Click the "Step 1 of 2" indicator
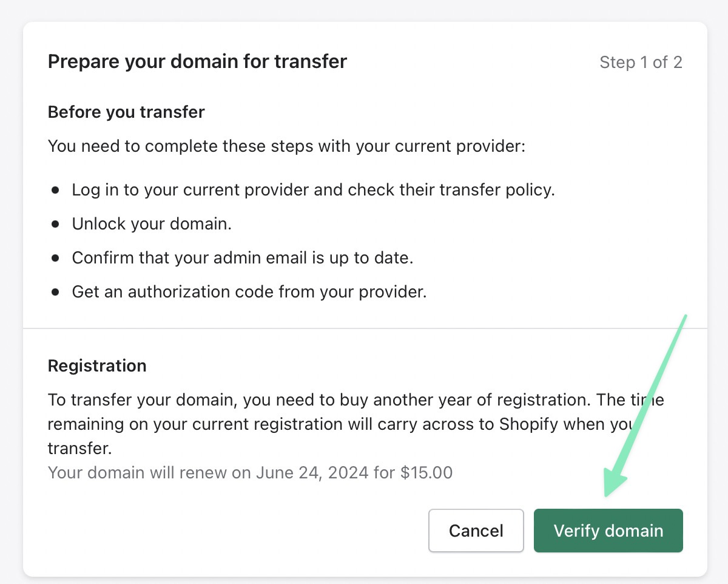728x584 pixels. coord(641,62)
